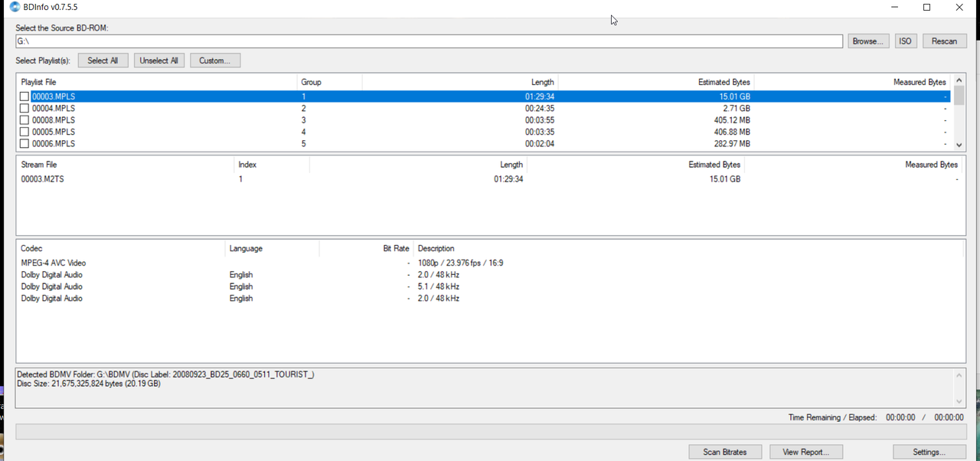This screenshot has height=461, width=980.
Task: Open the Custom... playlist dialog
Action: 215,60
